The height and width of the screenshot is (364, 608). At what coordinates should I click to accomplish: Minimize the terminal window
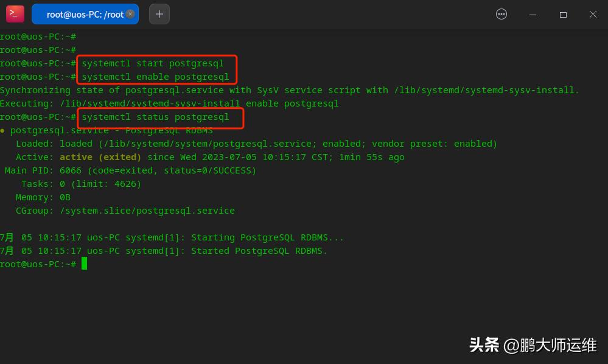(x=533, y=14)
